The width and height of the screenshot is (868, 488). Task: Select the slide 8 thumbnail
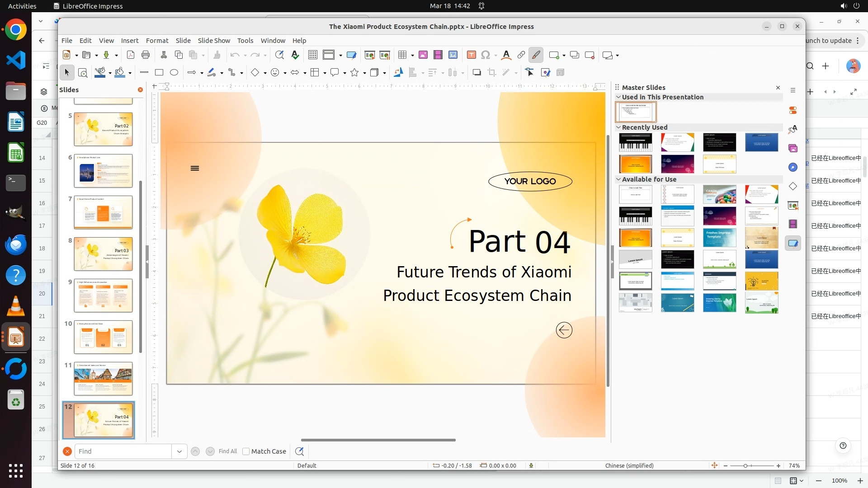103,254
